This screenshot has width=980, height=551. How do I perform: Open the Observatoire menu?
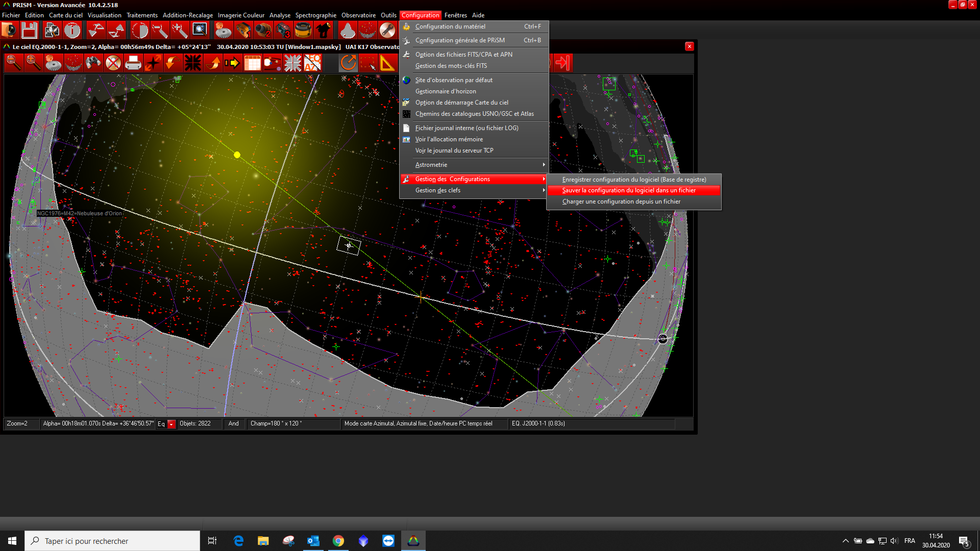tap(358, 15)
